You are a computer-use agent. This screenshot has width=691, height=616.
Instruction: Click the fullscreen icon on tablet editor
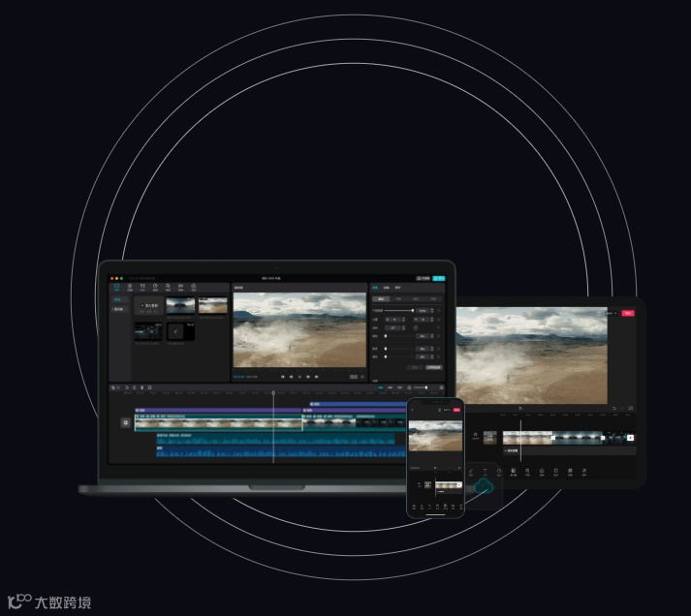(631, 408)
